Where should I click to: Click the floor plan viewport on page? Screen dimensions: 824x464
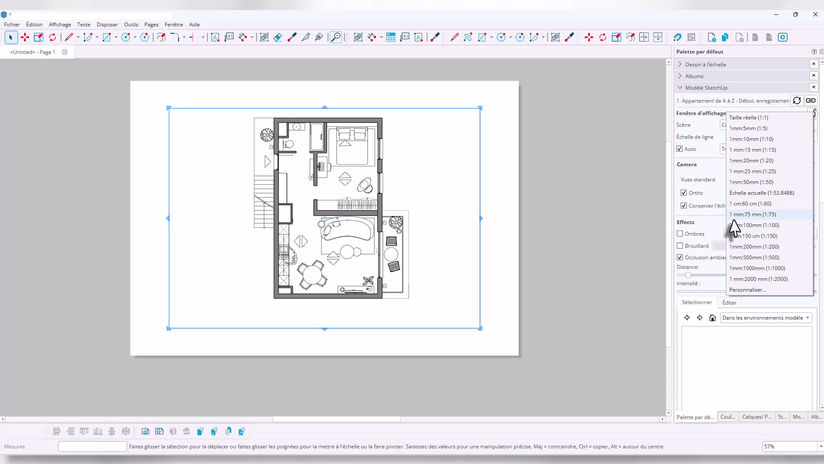click(324, 218)
